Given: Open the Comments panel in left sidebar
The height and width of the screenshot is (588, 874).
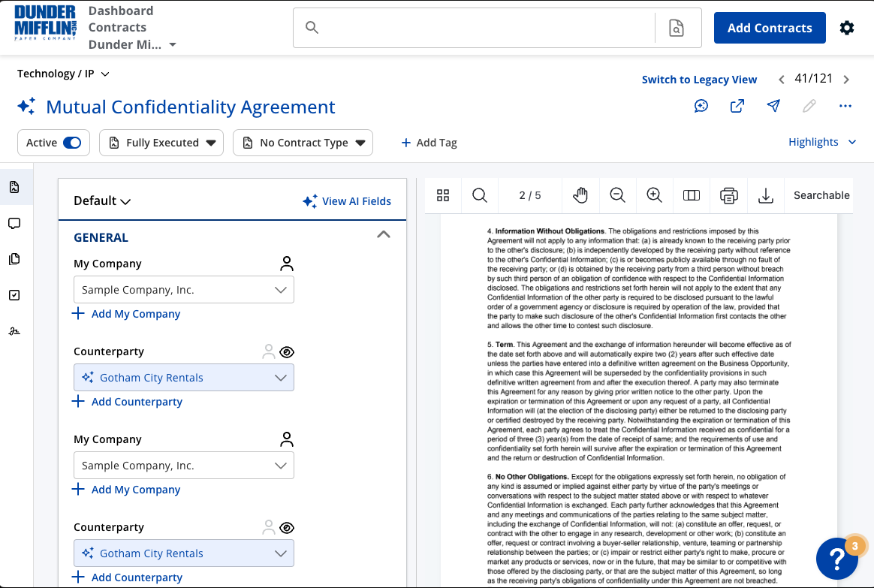Looking at the screenshot, I should (x=14, y=223).
